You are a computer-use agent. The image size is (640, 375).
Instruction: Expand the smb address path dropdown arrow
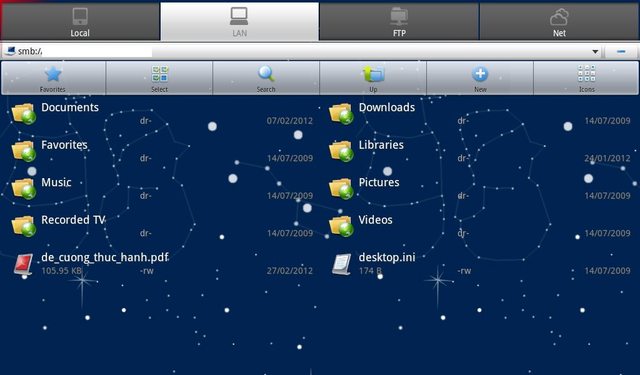[595, 52]
